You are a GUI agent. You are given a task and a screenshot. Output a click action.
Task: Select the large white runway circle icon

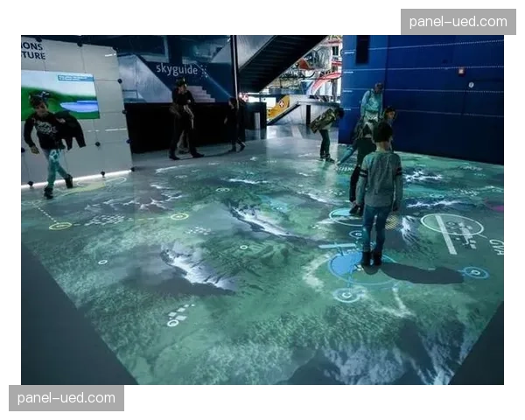(451, 226)
